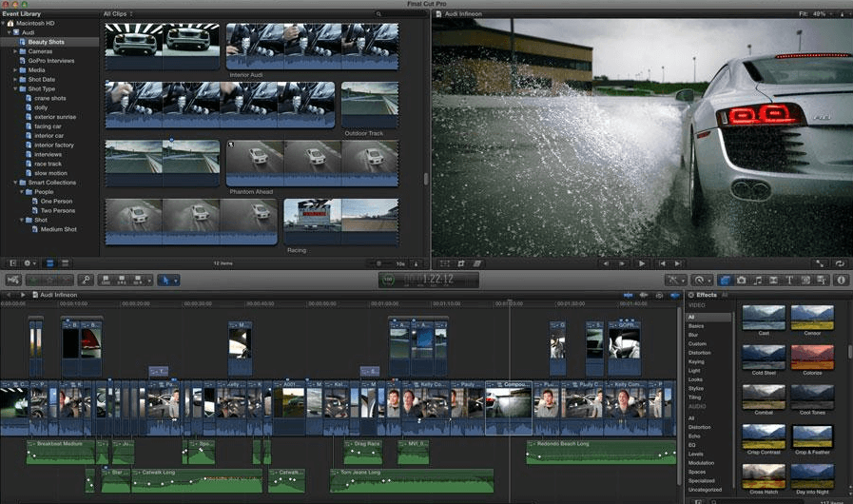
Task: Toggle solo in the timeline header
Action: 659,295
